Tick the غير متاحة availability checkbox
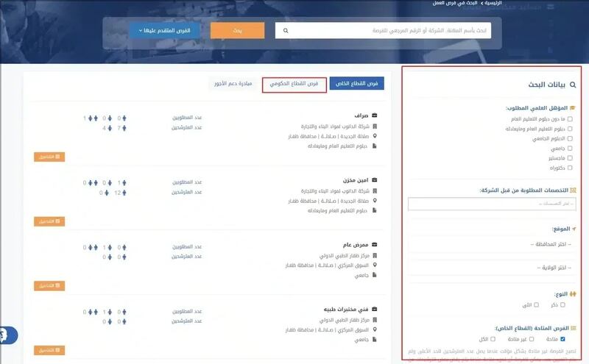Screen dimensions: 589x364 [532, 339]
